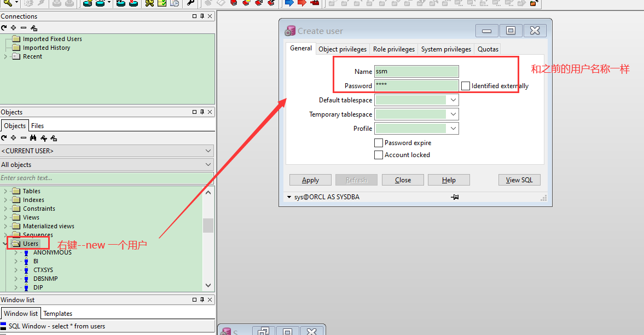The image size is (644, 335).
Task: Click the Help button
Action: click(449, 180)
